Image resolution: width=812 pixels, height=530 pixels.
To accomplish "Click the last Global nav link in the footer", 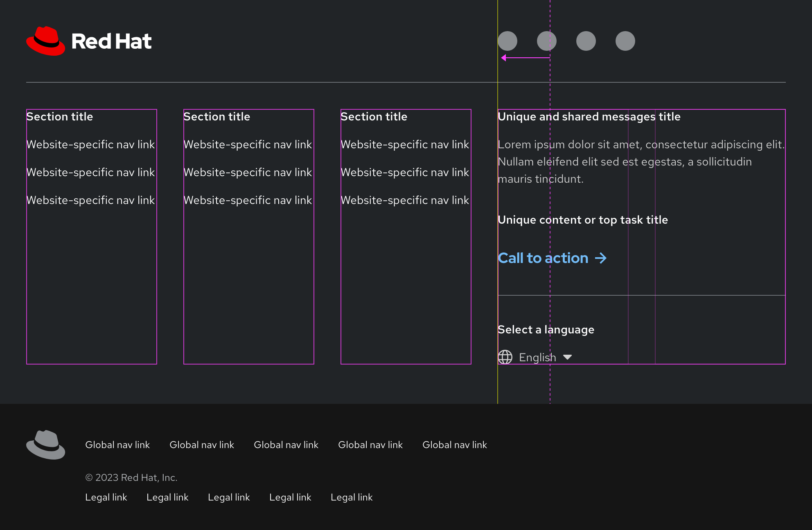I will point(455,445).
